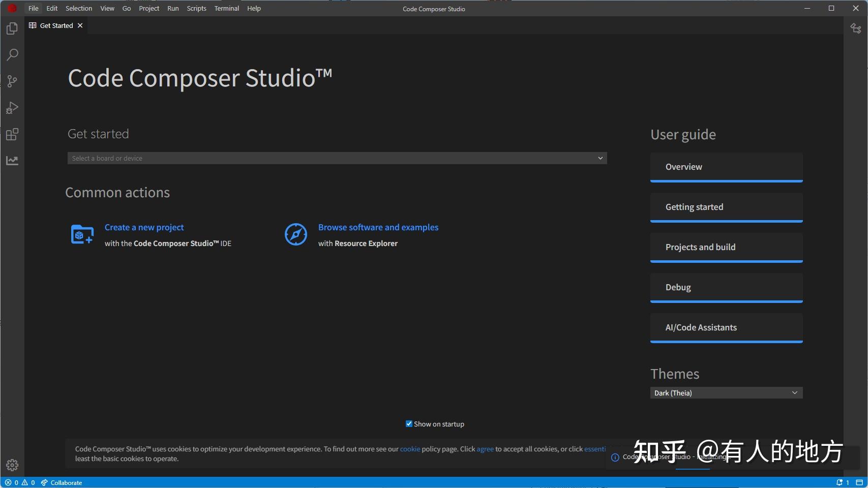868x488 pixels.
Task: Open the Project menu
Action: tap(149, 8)
